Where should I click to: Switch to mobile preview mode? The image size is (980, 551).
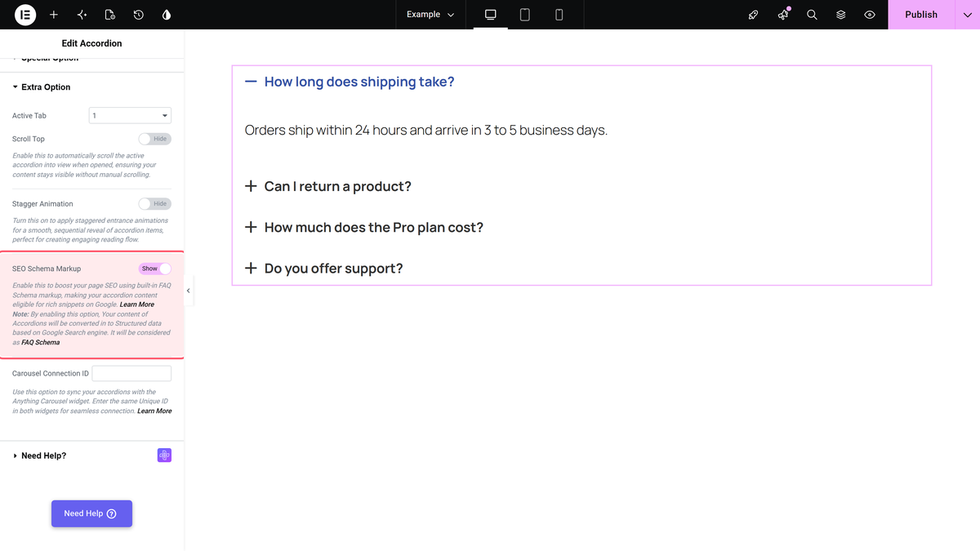point(559,15)
